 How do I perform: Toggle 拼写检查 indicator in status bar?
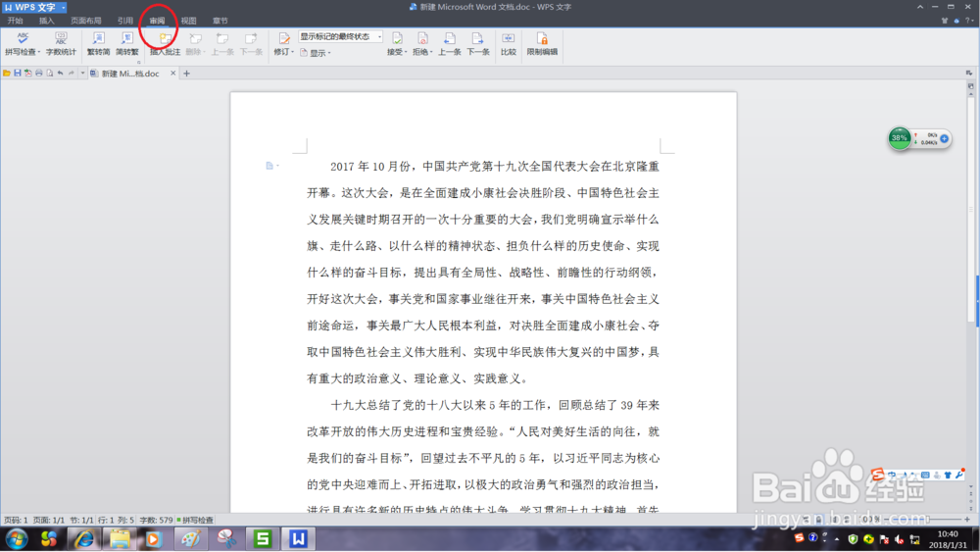pyautogui.click(x=195, y=520)
